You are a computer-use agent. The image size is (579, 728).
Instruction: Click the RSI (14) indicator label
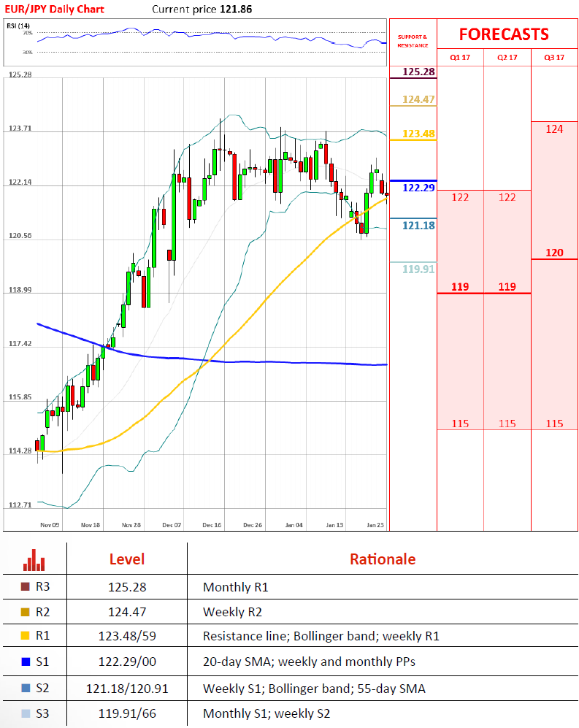18,26
